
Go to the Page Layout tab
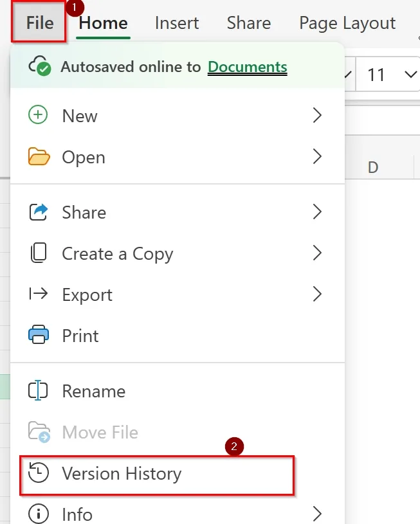[x=347, y=23]
